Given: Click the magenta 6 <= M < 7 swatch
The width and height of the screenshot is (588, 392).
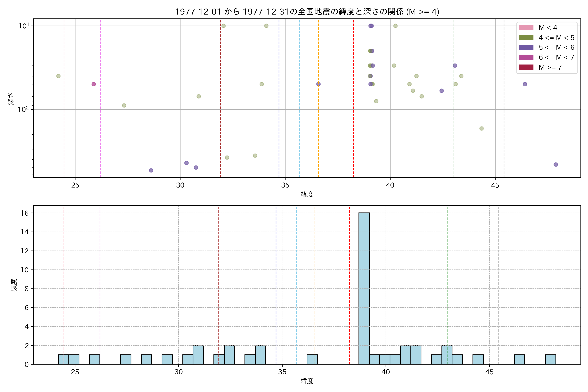Looking at the screenshot, I should tap(526, 57).
